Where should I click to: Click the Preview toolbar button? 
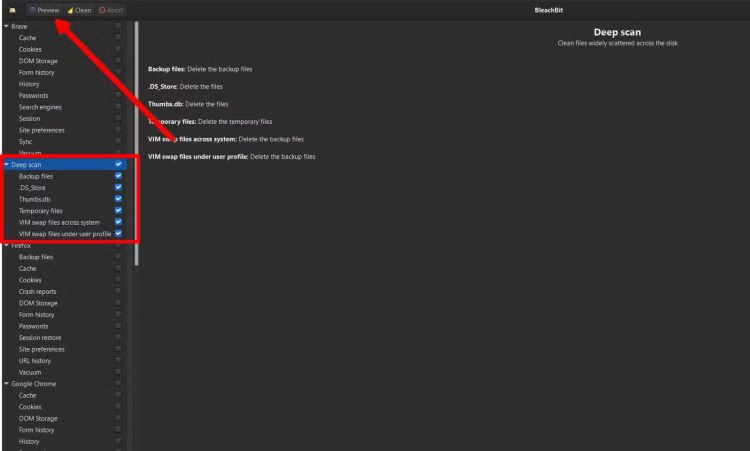(44, 10)
